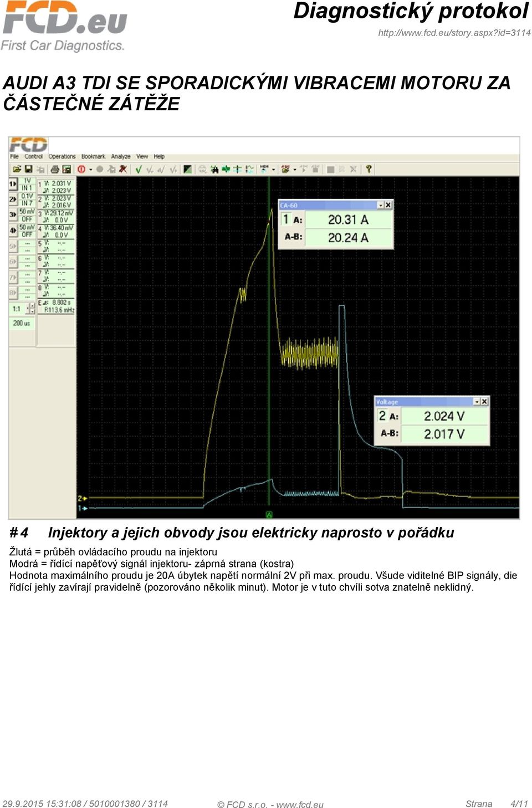Open the Help menu

click(159, 157)
